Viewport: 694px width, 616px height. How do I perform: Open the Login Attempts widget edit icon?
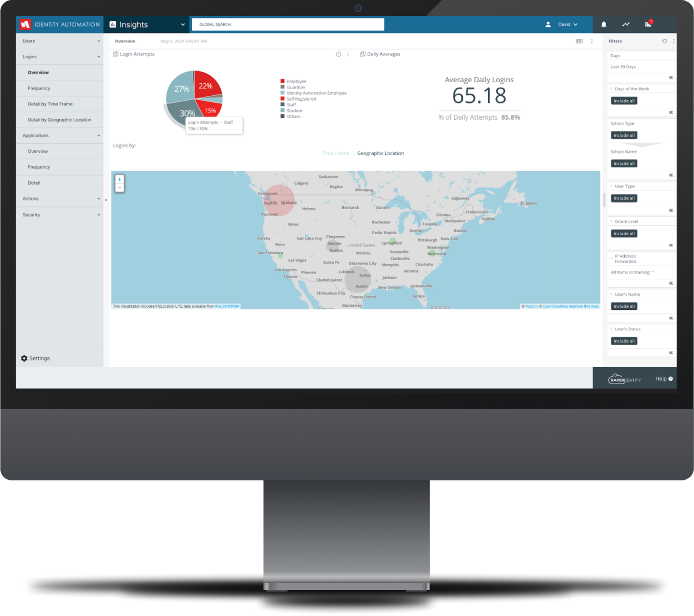(x=116, y=54)
